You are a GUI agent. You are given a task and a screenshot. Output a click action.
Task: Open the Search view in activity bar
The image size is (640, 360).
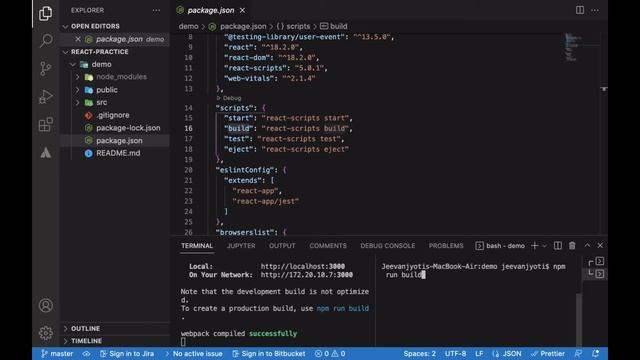[46, 40]
